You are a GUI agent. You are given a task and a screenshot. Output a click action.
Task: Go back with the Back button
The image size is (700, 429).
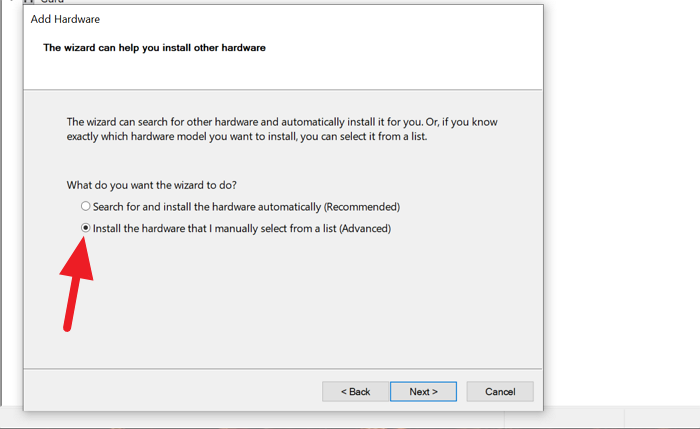click(x=355, y=391)
